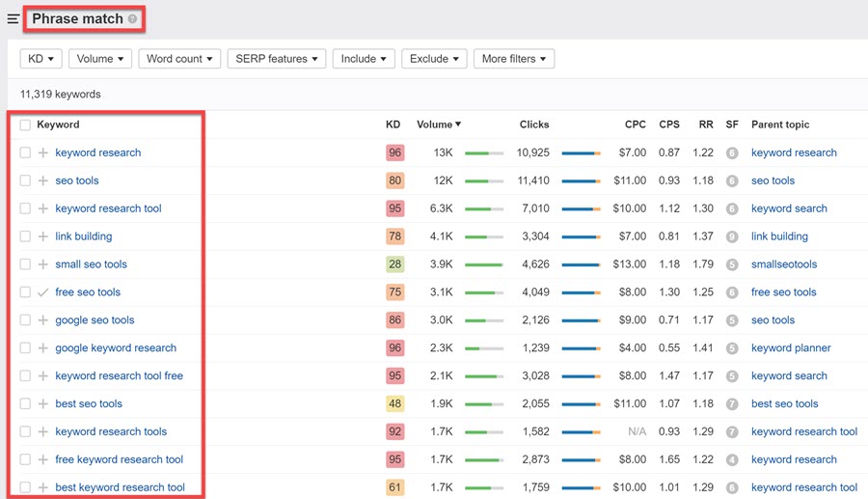
Task: Add 'seo tools' with its plus icon
Action: point(42,180)
